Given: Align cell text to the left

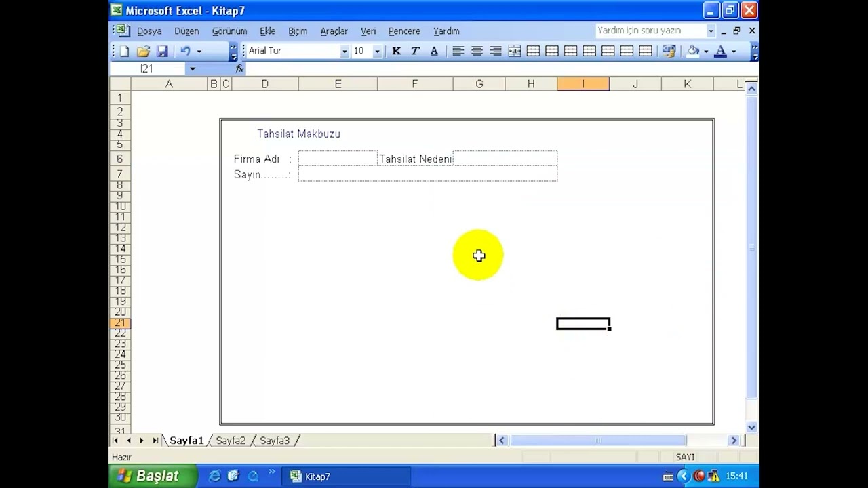Looking at the screenshot, I should click(458, 51).
